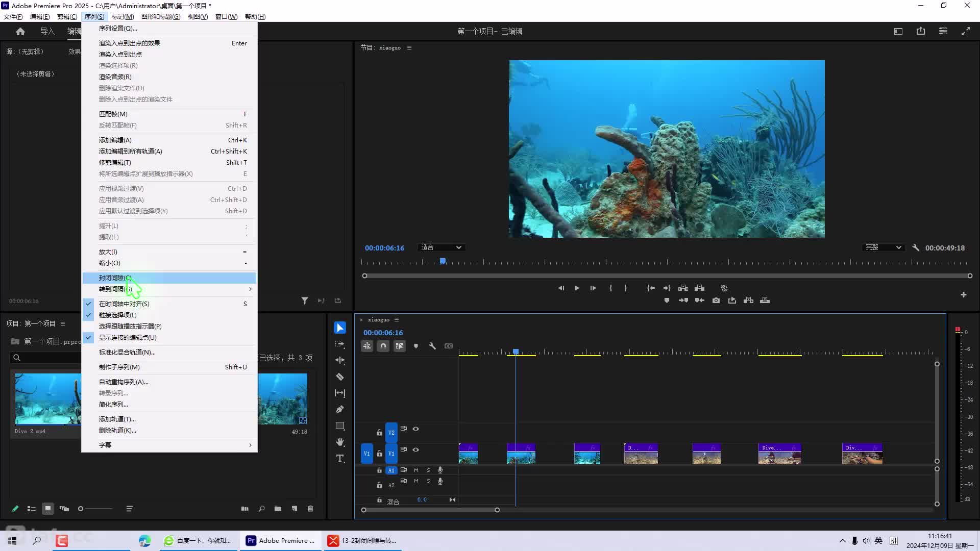
Task: Toggle Snap in Timeline menu option
Action: [169, 304]
